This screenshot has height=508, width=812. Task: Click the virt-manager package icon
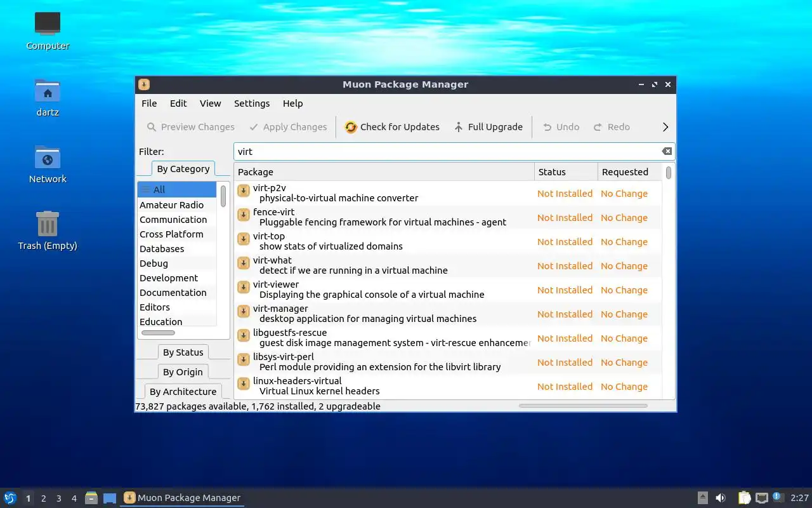point(243,312)
